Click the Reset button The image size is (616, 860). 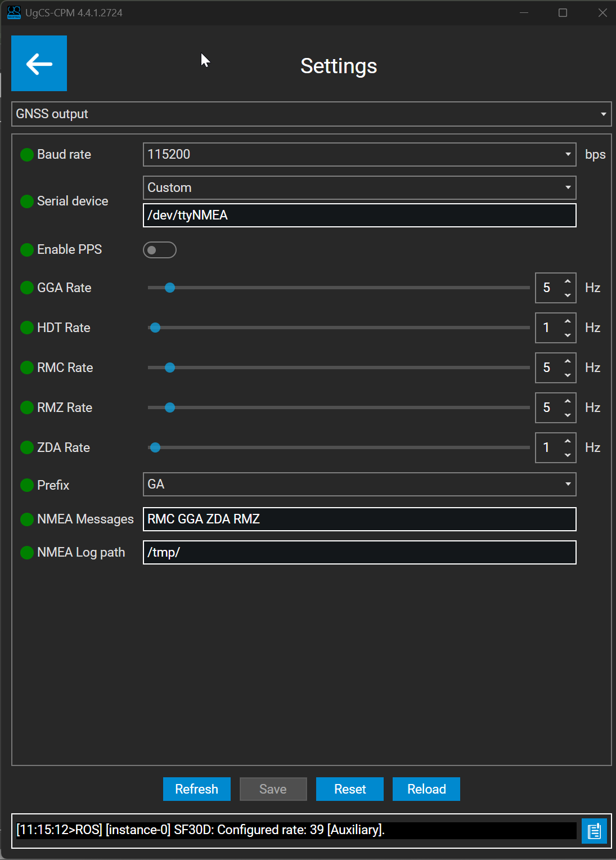point(349,789)
